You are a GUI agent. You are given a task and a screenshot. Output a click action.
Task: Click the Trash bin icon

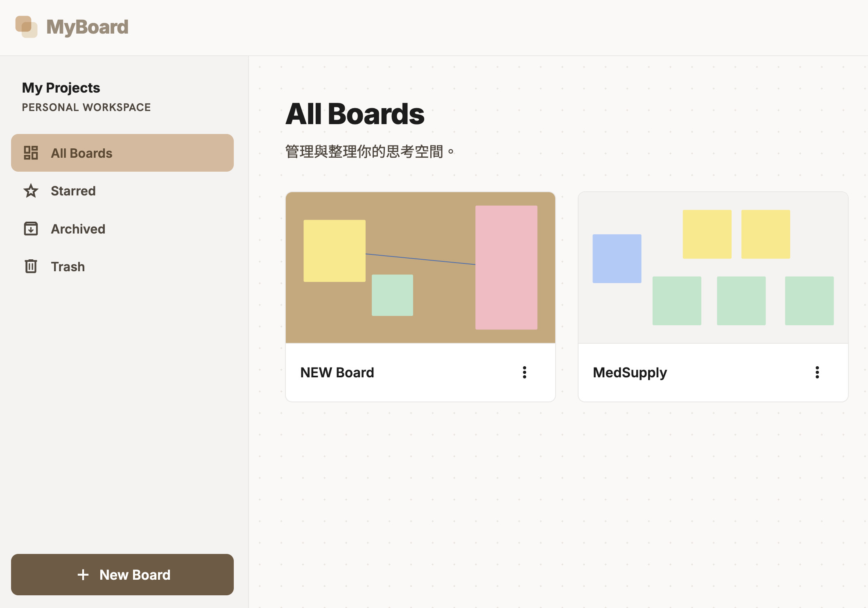point(31,266)
